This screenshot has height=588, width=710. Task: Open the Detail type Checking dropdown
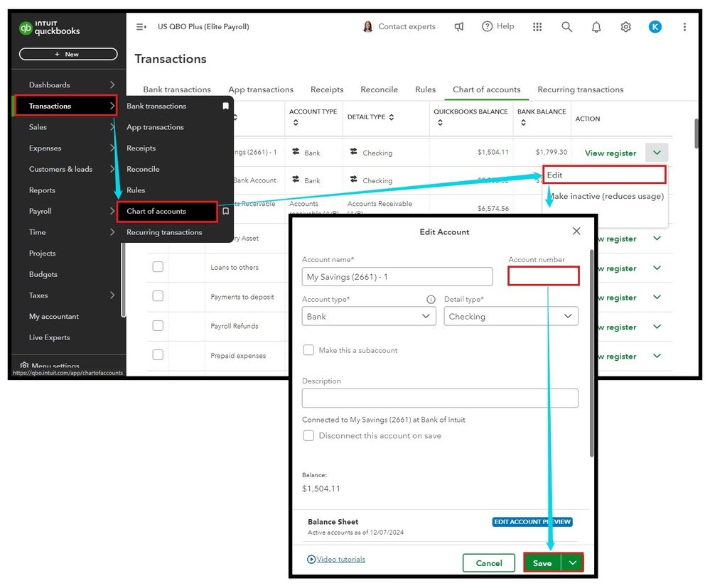[x=511, y=316]
